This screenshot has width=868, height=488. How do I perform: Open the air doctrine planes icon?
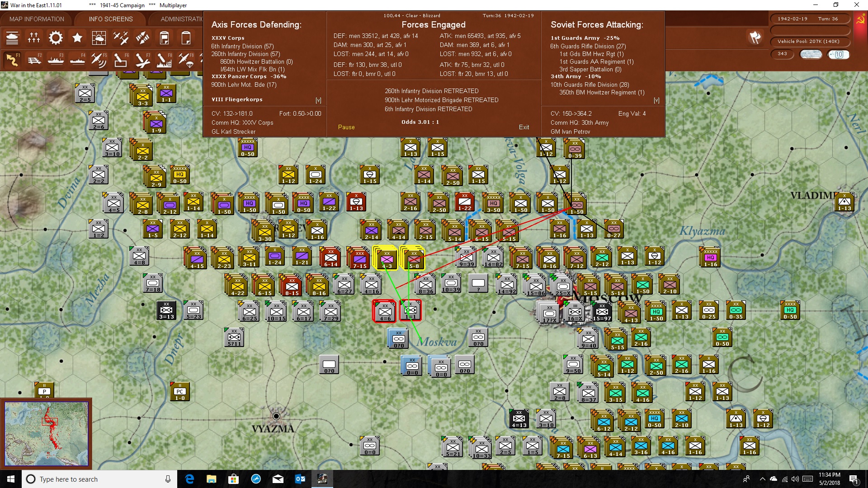click(121, 38)
